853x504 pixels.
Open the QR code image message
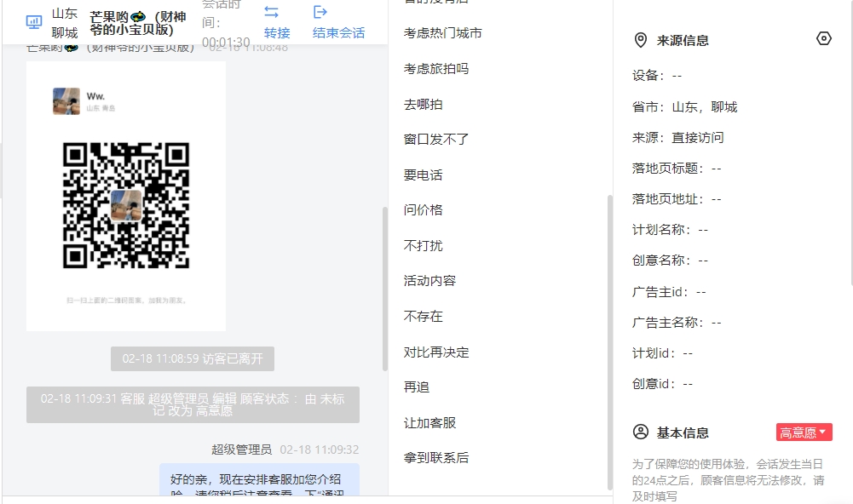(125, 197)
